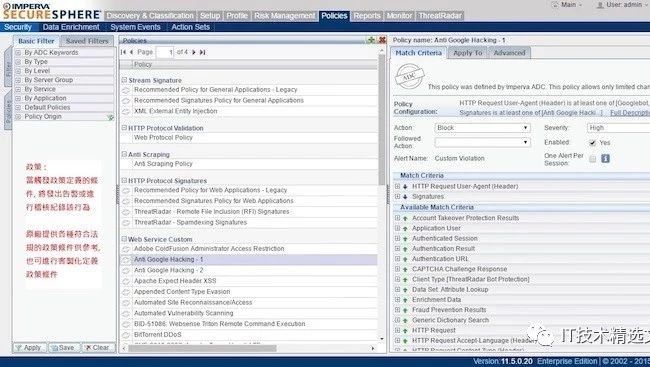Viewport: 650px width, 367px height.
Task: Select Automated Vulnerability Scanning policy
Action: pos(184,313)
